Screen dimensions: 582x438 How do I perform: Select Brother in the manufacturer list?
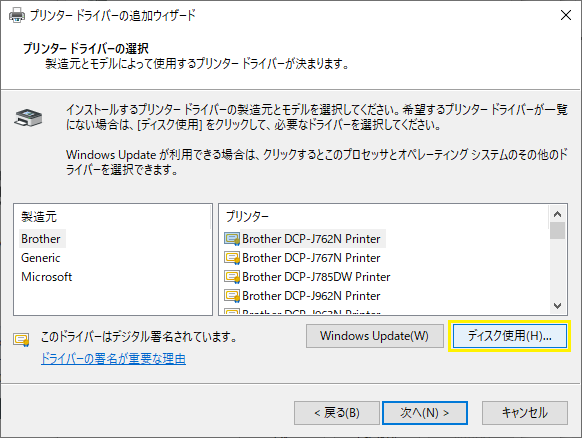40,239
